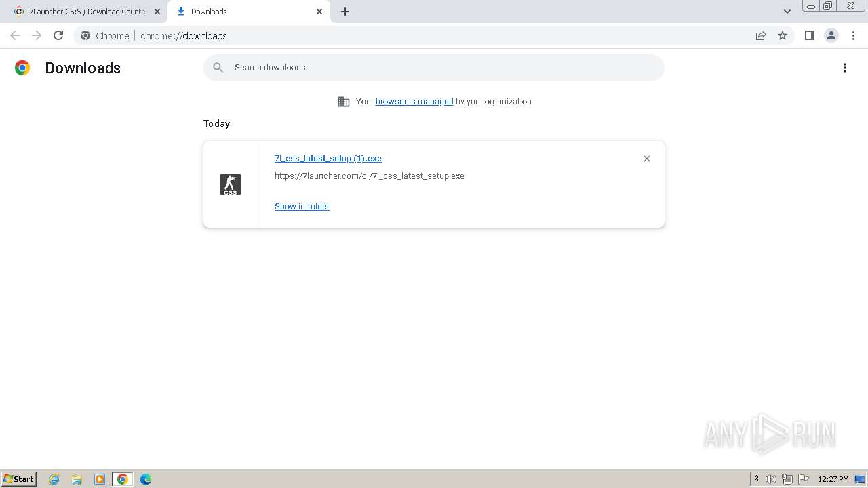This screenshot has height=488, width=868.
Task: Remove 7l_css_latest_setup download from list
Action: (647, 159)
